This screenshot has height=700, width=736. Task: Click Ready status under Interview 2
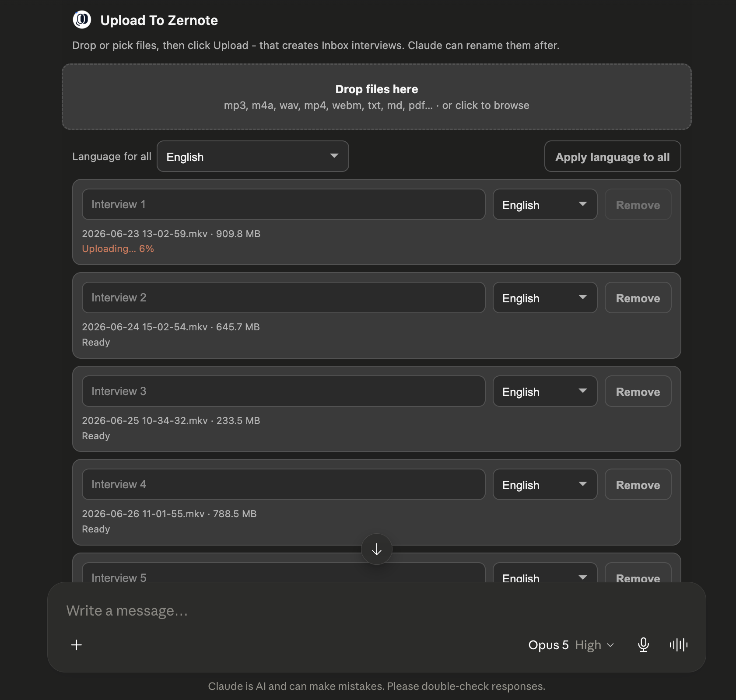96,342
